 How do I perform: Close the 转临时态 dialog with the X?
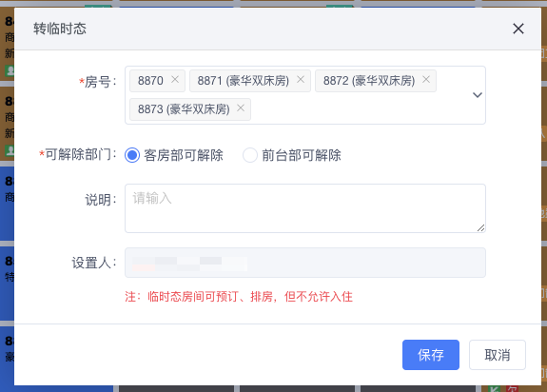pos(518,29)
